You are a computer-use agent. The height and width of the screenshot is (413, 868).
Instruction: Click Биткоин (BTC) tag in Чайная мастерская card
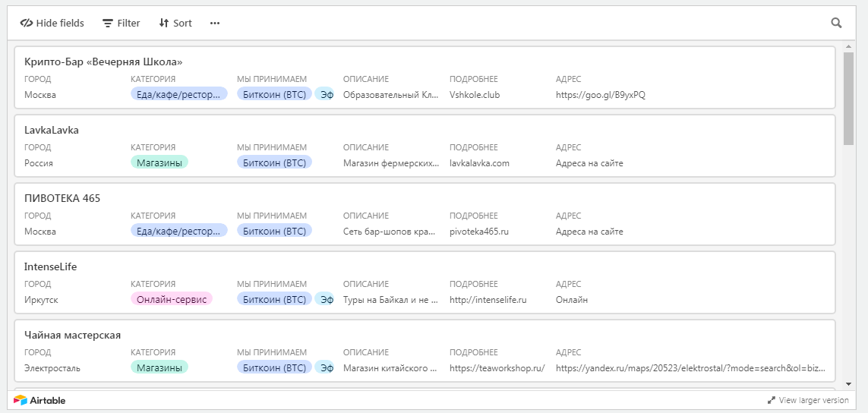point(275,367)
